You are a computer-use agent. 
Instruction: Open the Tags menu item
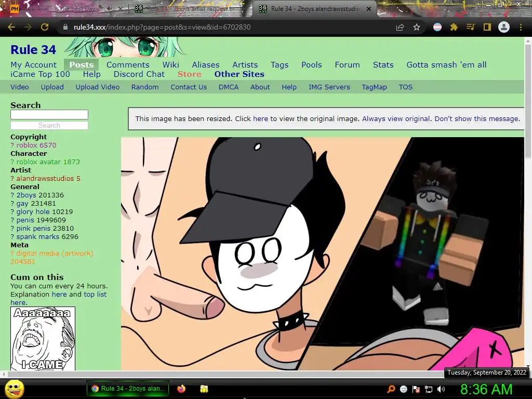click(280, 65)
